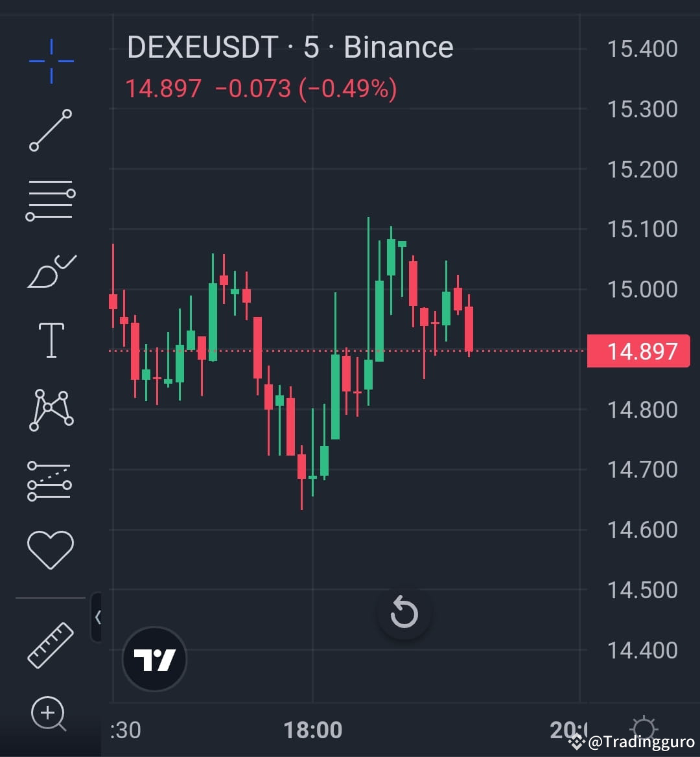Viewport: 700px width, 757px height.
Task: Open the DEXEUSDT symbol title
Action: (x=201, y=47)
